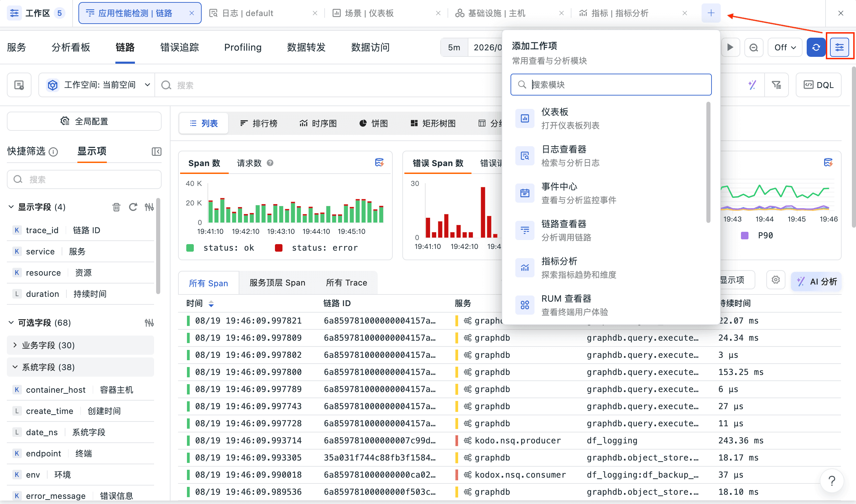Switch to DQL query mode
856x504 pixels.
818,85
